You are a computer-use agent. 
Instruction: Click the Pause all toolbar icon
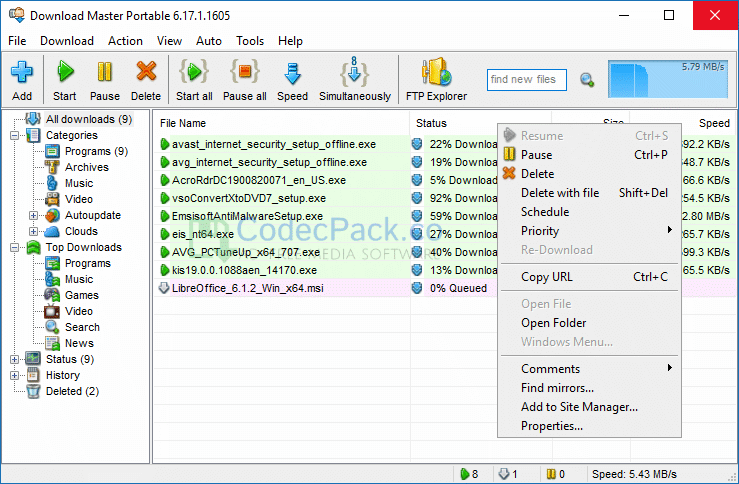(x=245, y=72)
